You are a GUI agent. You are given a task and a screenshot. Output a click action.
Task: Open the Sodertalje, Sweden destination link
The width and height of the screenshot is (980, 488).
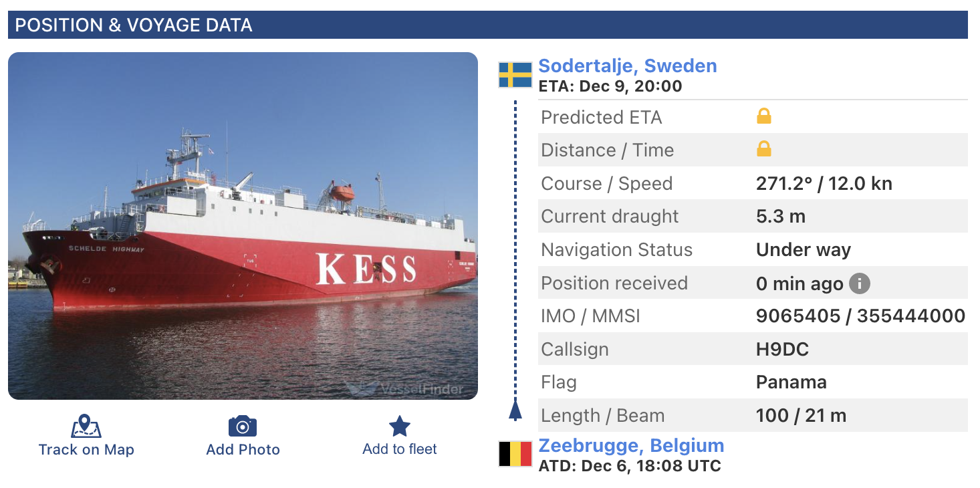pyautogui.click(x=627, y=66)
